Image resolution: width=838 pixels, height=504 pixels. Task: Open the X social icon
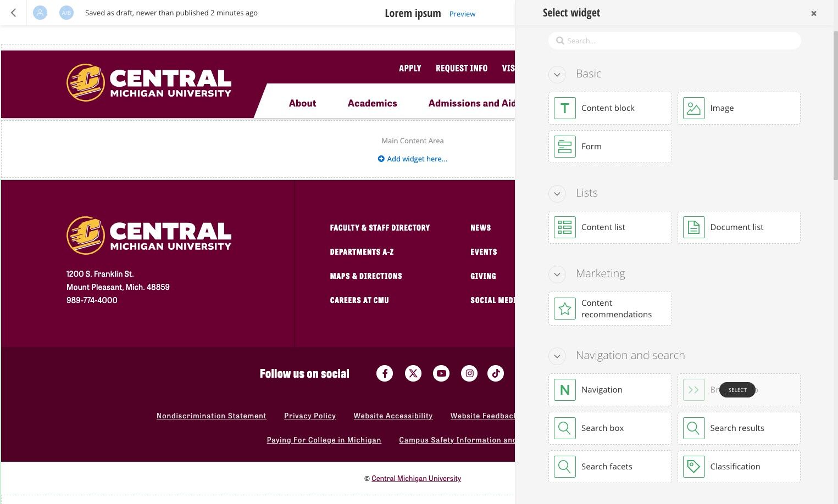coord(413,373)
